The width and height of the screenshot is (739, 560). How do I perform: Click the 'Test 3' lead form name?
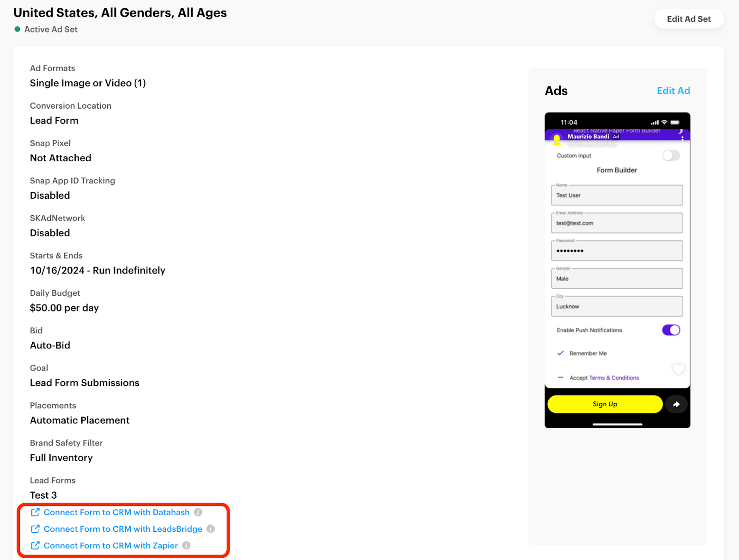pos(43,495)
